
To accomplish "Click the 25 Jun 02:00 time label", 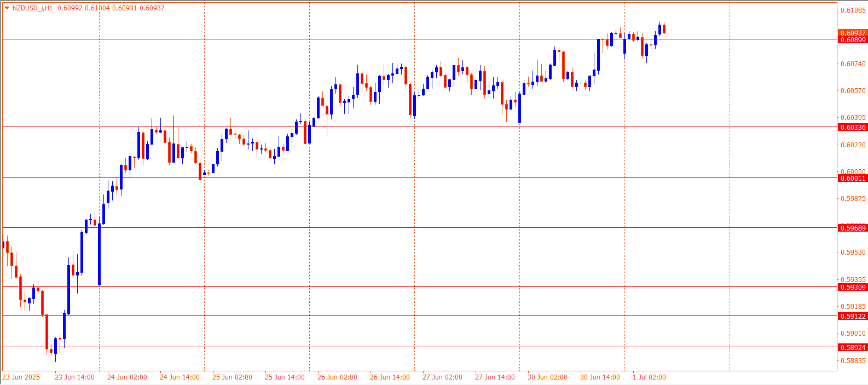I will click(x=232, y=377).
